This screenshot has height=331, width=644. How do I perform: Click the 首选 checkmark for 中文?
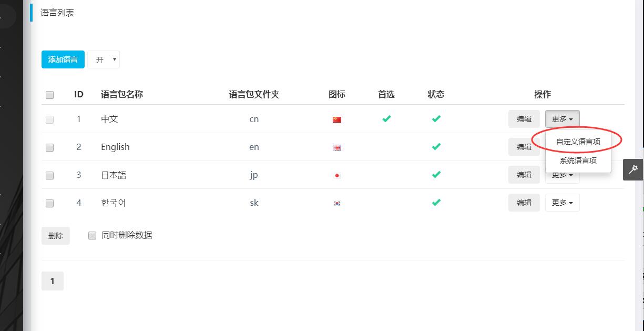(x=386, y=119)
